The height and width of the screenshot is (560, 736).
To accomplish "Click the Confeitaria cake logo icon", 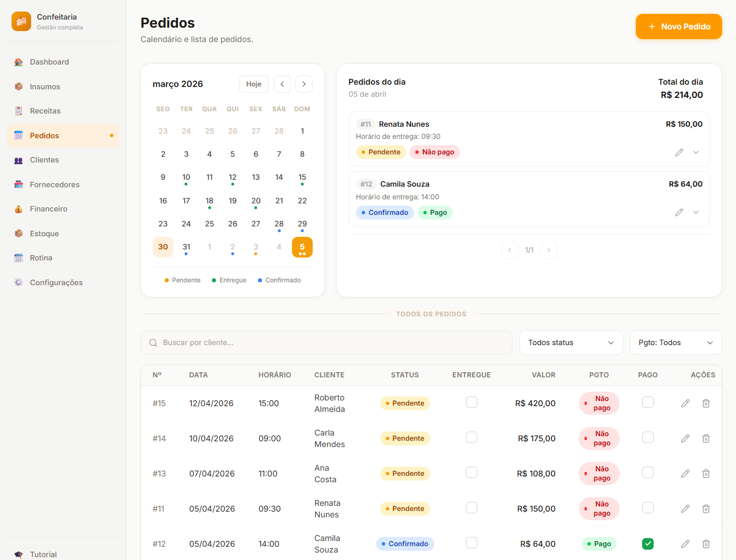I will click(21, 21).
